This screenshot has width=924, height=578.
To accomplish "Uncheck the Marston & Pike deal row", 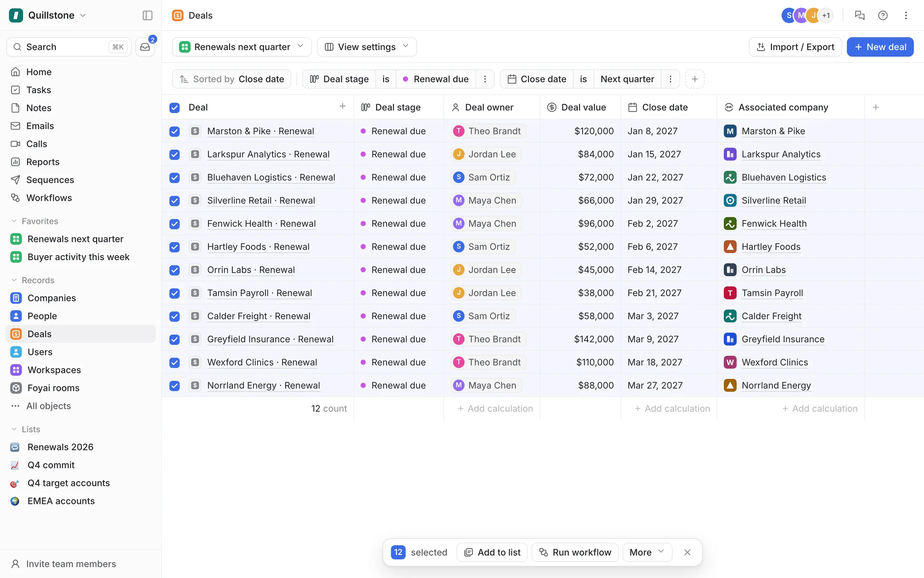I will click(x=174, y=131).
